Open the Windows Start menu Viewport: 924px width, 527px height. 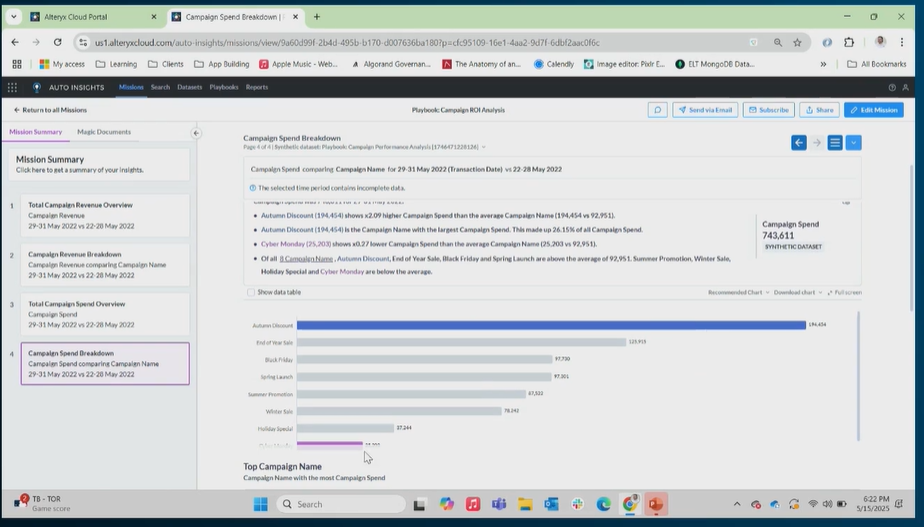(x=260, y=504)
